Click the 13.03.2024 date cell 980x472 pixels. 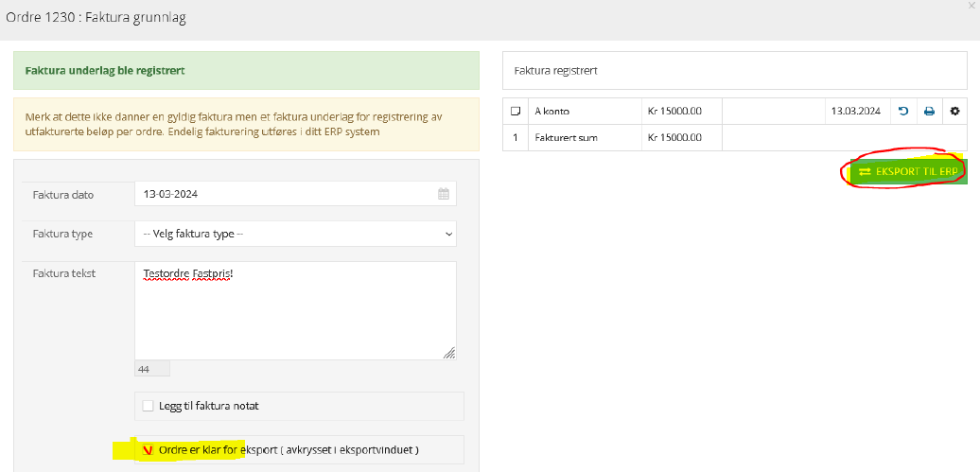click(856, 112)
